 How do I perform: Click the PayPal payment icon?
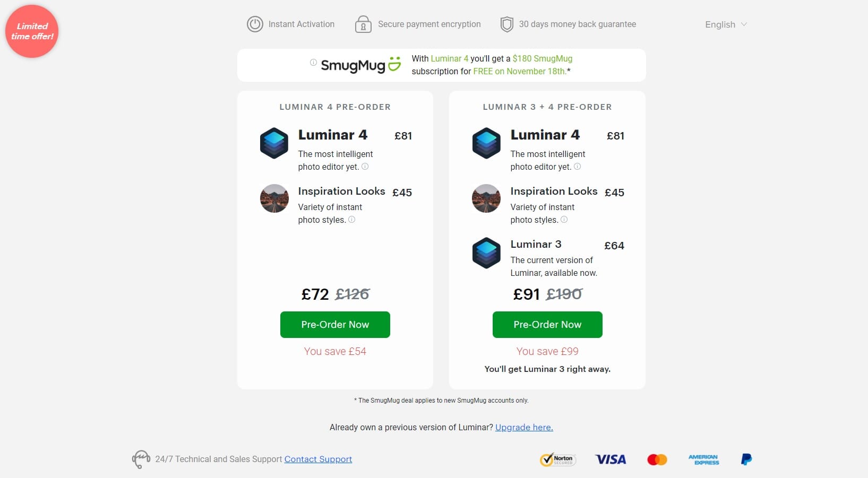tap(746, 459)
